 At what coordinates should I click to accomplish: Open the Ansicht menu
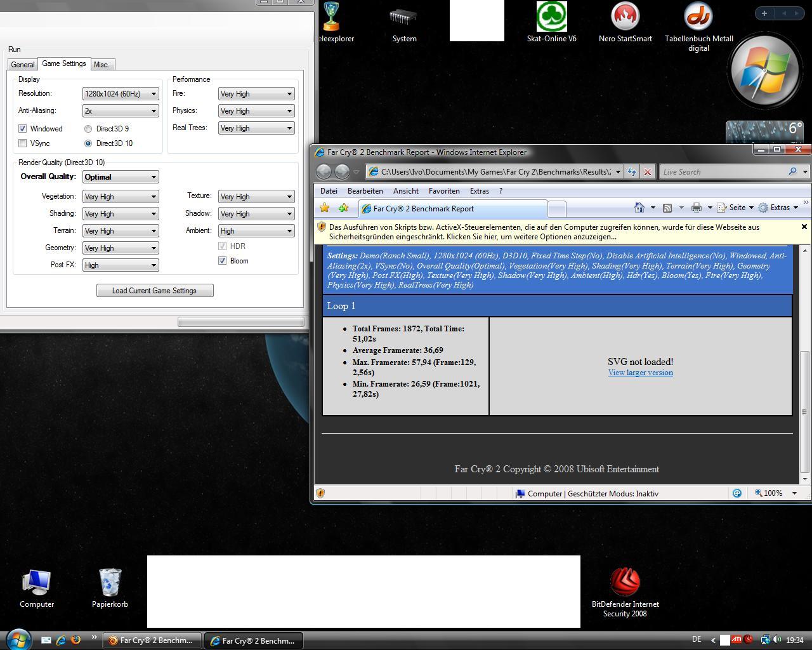tap(405, 190)
